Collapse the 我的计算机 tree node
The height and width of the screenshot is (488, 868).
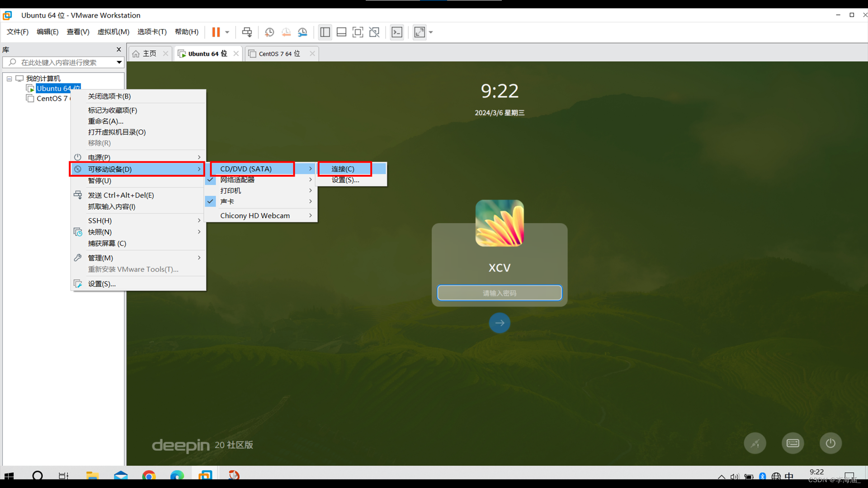(x=9, y=78)
